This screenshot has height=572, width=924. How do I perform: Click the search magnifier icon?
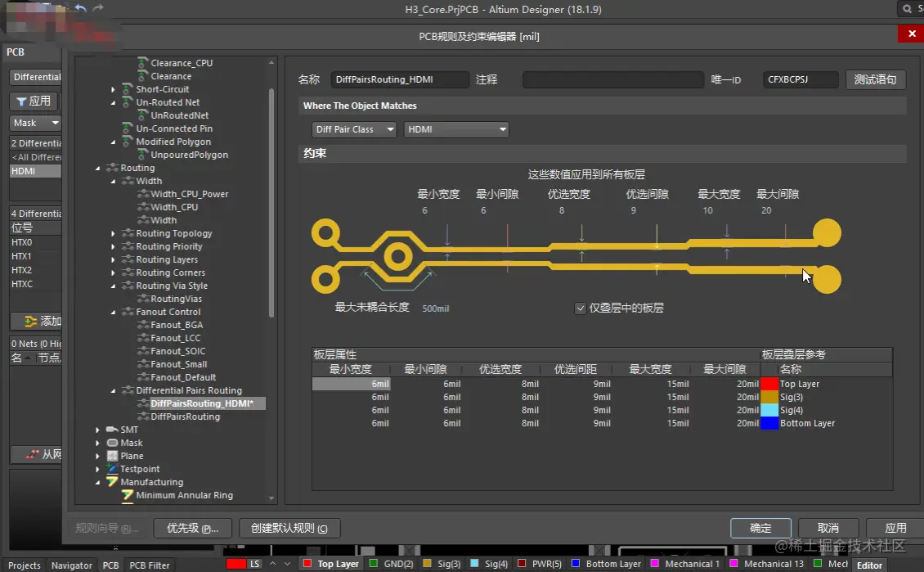point(907,9)
